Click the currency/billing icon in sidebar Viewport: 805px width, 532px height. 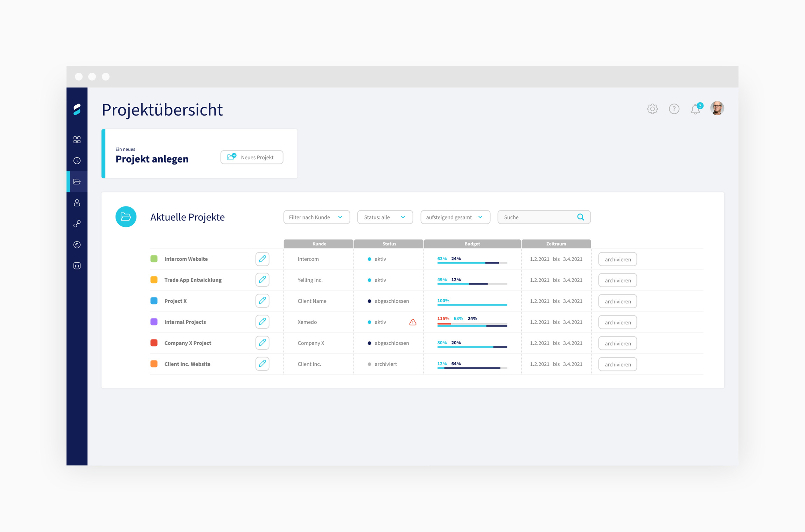(77, 244)
